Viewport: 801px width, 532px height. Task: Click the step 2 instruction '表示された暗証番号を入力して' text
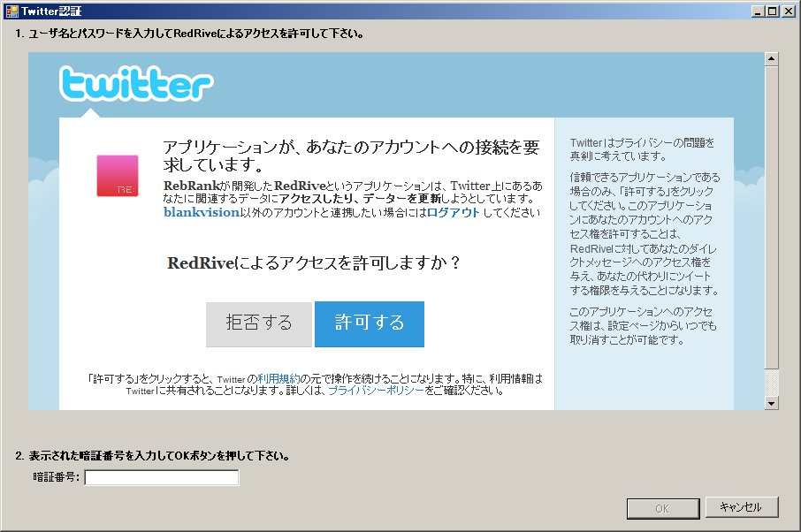pyautogui.click(x=101, y=455)
